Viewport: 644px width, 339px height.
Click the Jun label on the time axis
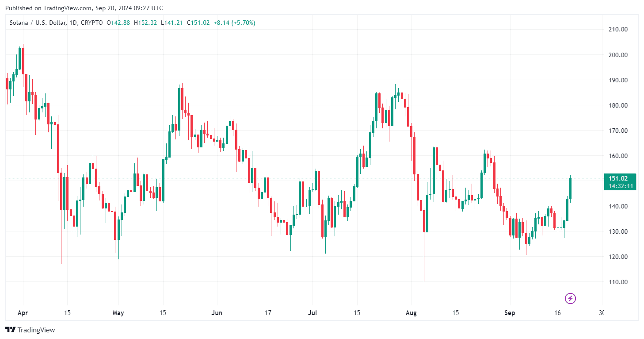coord(217,313)
